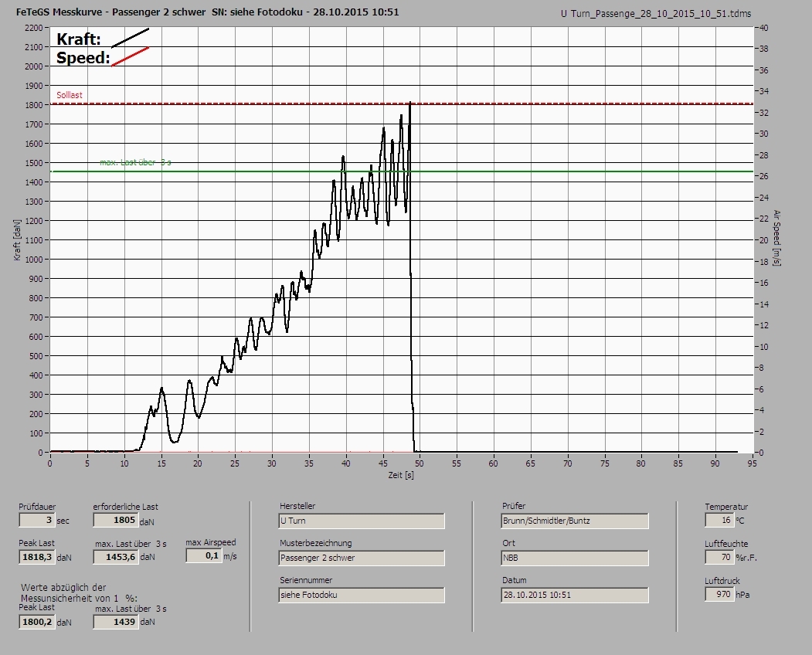This screenshot has width=812, height=655.
Task: Click the black Kraft line sample in legend
Action: (130, 38)
